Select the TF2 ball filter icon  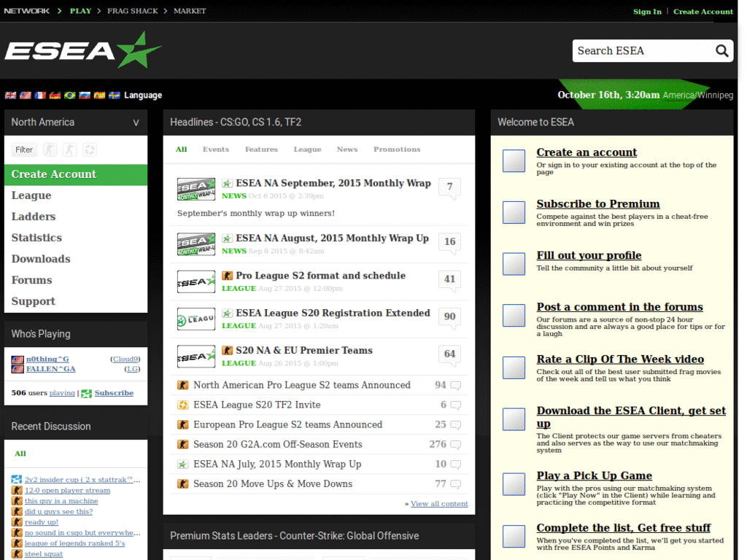click(x=89, y=149)
